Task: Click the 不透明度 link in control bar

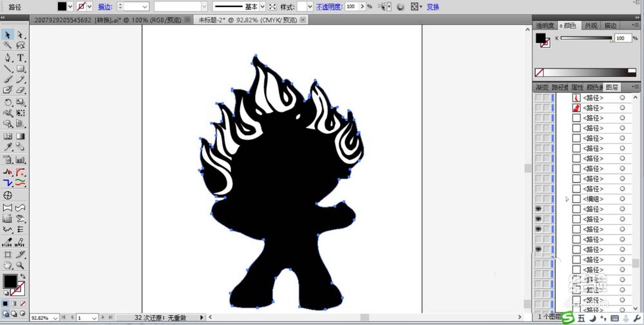Action: click(x=329, y=7)
